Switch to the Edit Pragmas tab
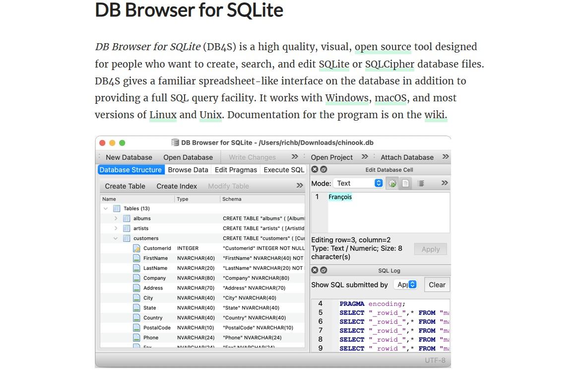588x374 pixels. [236, 170]
